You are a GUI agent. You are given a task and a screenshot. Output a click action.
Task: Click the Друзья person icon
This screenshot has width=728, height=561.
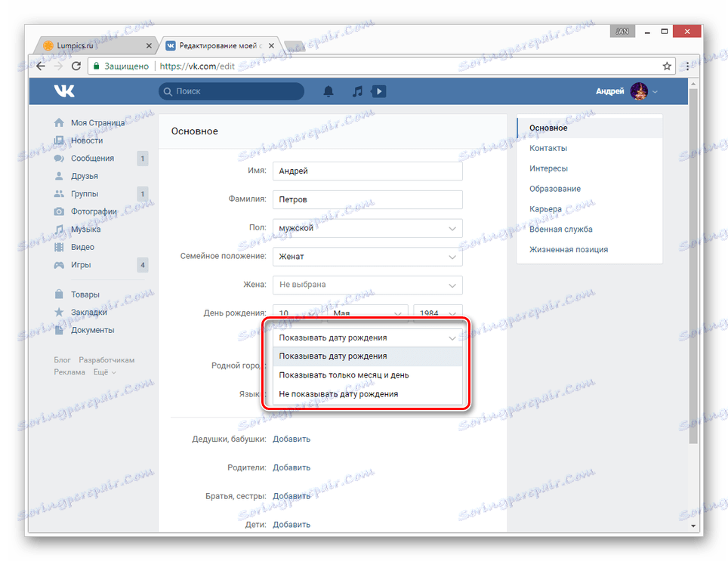tap(59, 176)
